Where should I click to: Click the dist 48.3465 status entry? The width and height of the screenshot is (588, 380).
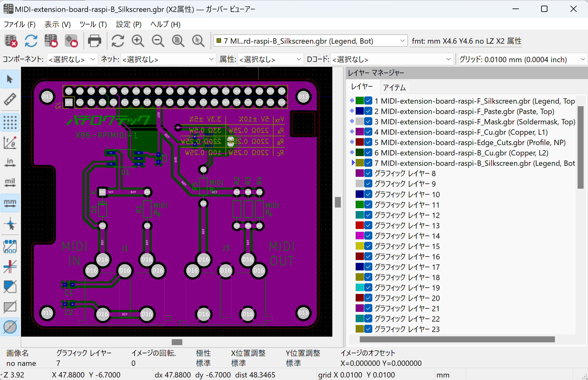[x=255, y=375]
